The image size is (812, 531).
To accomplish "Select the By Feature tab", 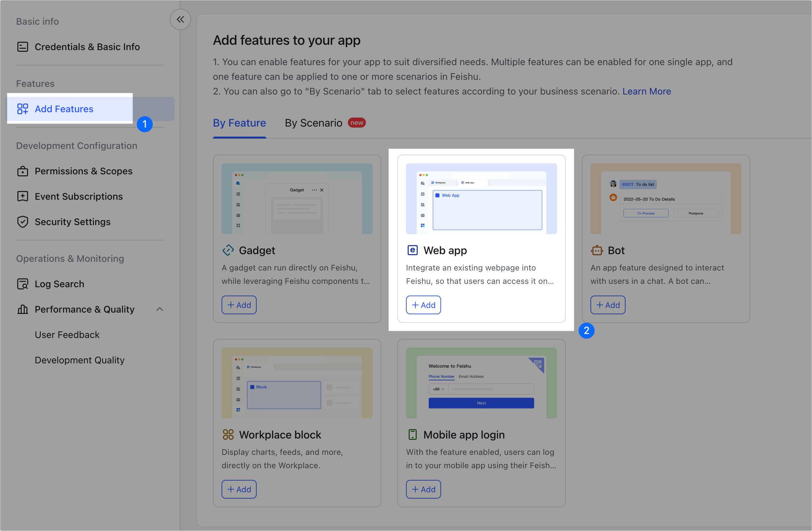I will pos(239,123).
